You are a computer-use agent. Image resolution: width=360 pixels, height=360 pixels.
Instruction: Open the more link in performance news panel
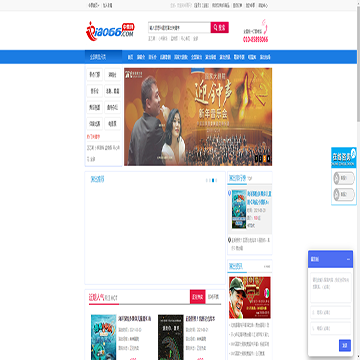click(x=267, y=266)
